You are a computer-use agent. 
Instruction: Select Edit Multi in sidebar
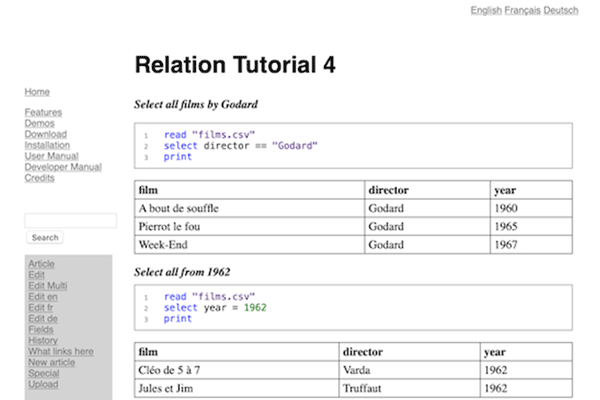coord(48,286)
